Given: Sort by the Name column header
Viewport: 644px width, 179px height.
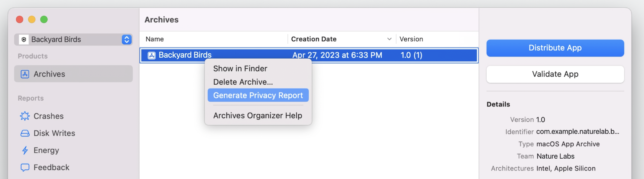Looking at the screenshot, I should pos(155,39).
